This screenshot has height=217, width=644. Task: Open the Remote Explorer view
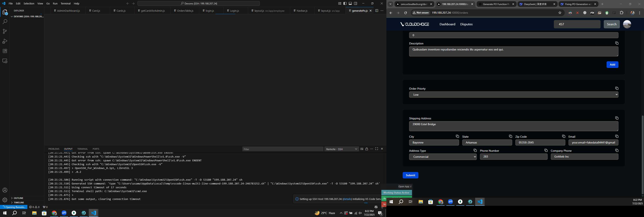(5, 61)
